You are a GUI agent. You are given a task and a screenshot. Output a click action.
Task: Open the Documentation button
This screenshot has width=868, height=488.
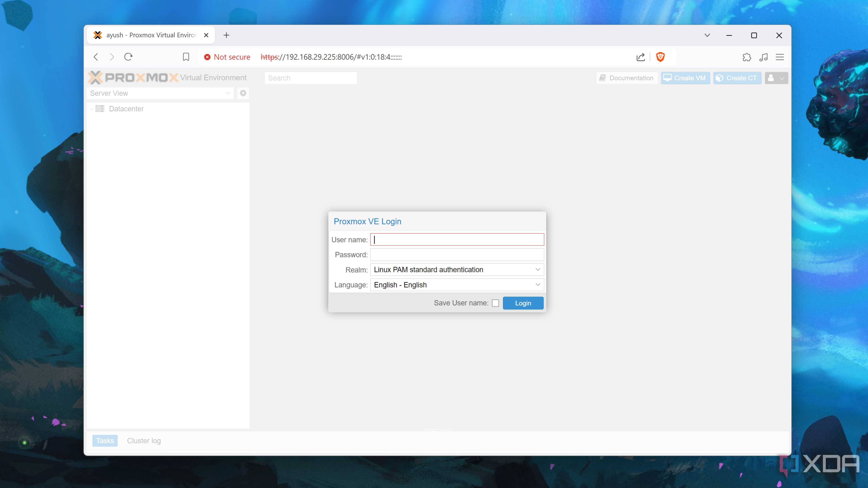[x=627, y=78]
